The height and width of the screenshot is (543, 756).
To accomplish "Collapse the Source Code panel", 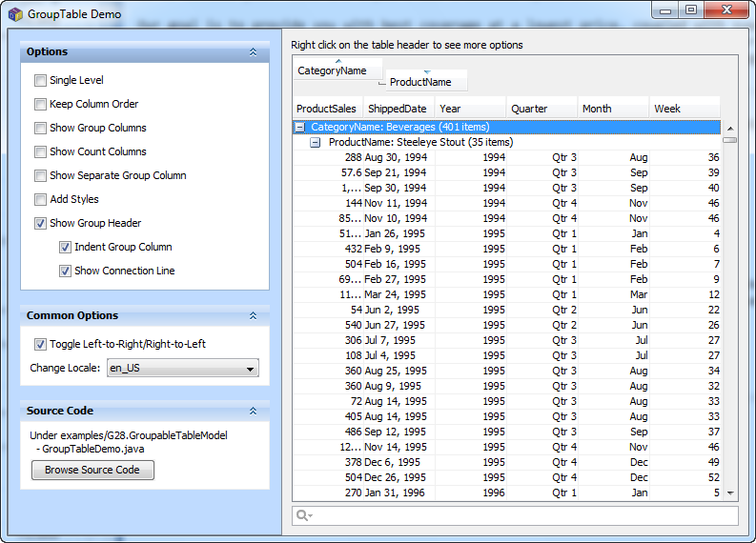I will 254,411.
